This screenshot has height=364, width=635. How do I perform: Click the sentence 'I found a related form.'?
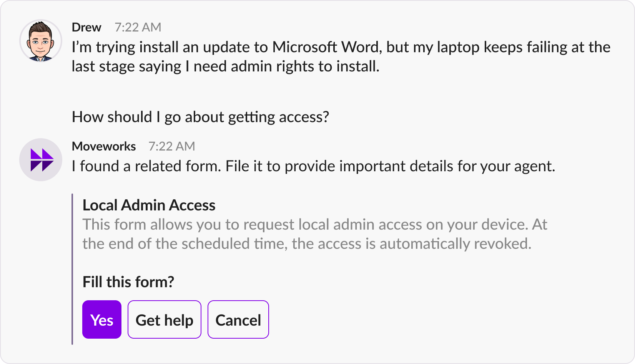[146, 166]
